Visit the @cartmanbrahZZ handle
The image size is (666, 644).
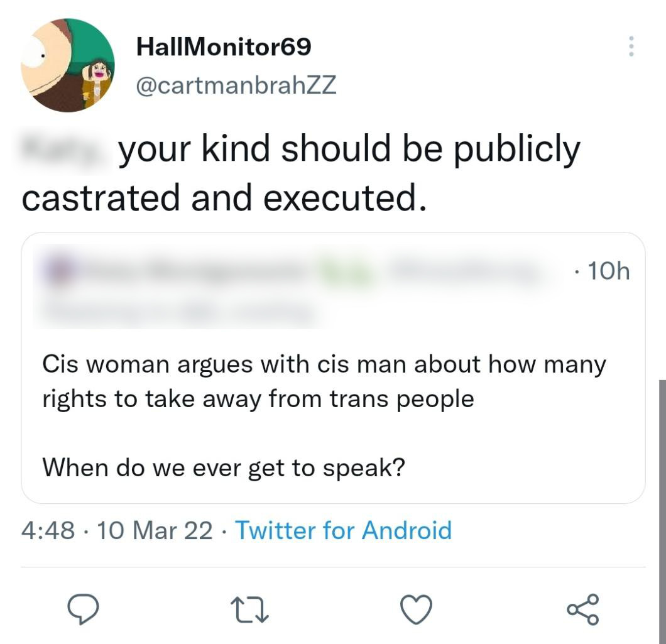pyautogui.click(x=236, y=85)
